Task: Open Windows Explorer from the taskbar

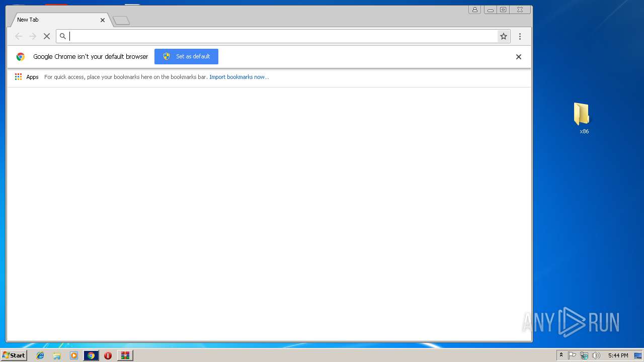Action: coord(57,355)
